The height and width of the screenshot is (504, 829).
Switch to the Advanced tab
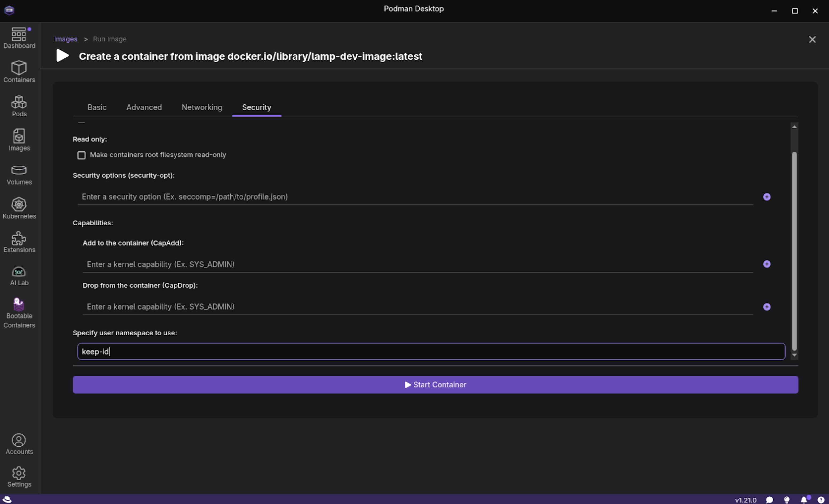click(x=144, y=107)
